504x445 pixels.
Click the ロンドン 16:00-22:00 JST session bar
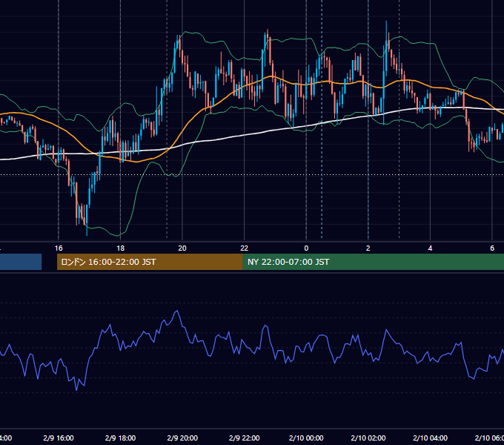(x=150, y=262)
